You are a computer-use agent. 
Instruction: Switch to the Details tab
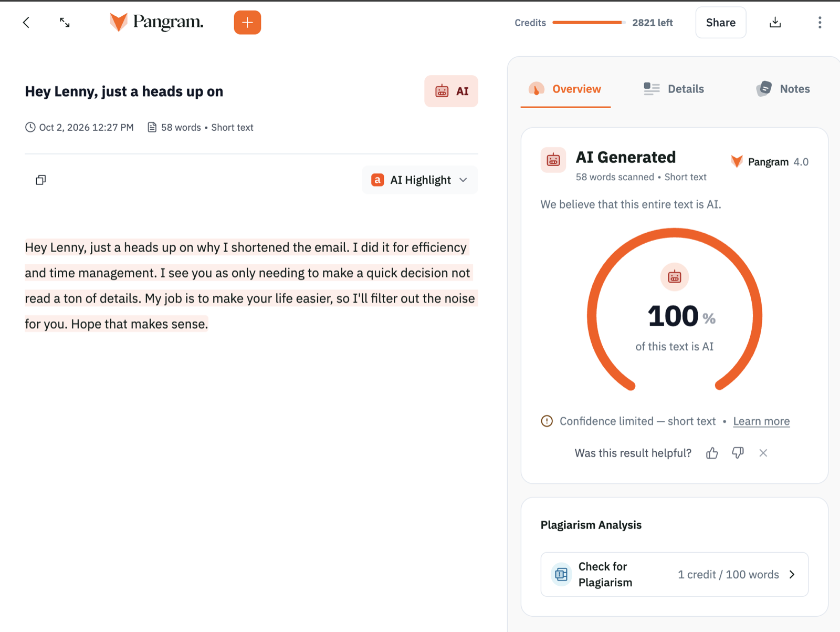[674, 89]
